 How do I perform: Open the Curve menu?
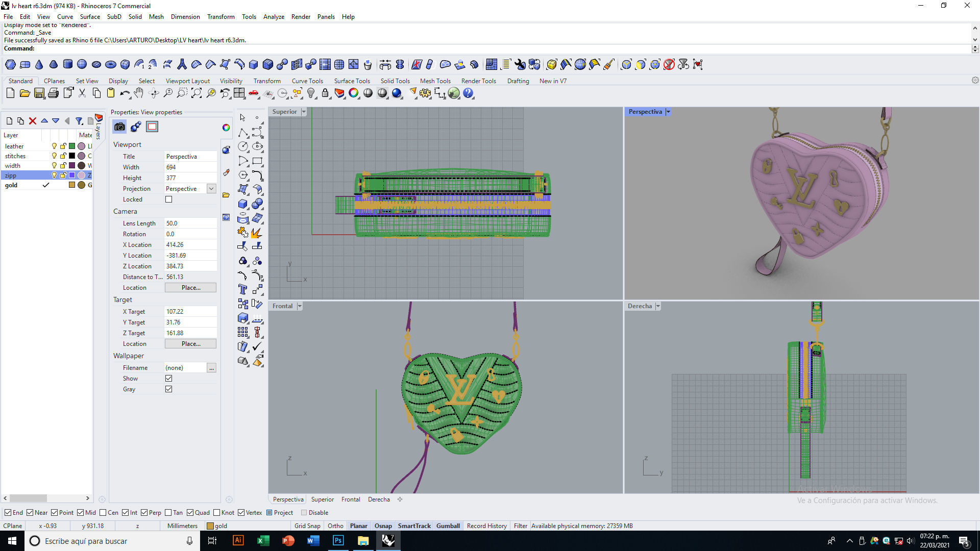[x=65, y=17]
